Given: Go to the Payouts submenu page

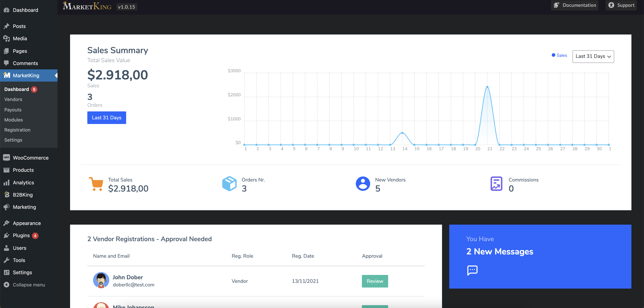Looking at the screenshot, I should 13,110.
